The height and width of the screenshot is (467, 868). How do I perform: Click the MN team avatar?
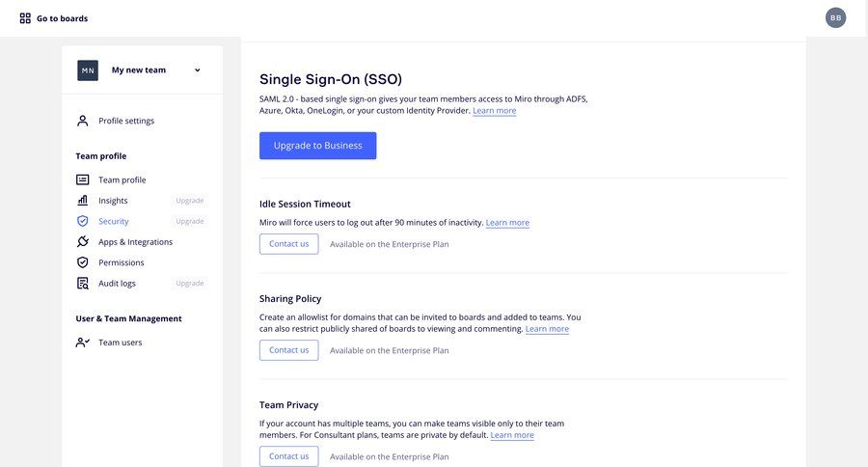[x=88, y=70]
